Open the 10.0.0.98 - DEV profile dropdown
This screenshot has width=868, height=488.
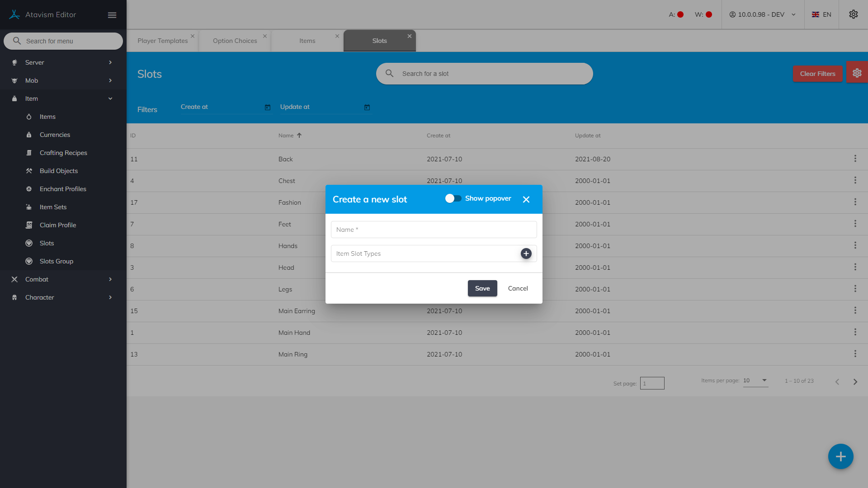tap(762, 14)
